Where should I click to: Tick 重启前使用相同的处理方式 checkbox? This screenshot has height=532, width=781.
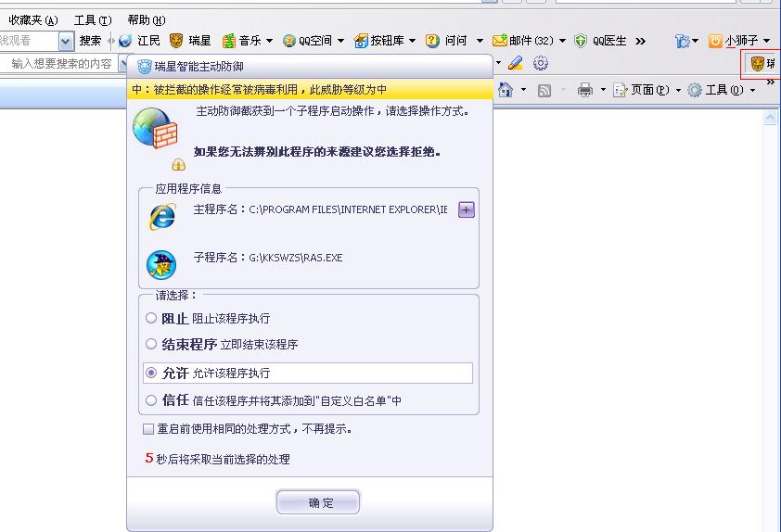[148, 429]
